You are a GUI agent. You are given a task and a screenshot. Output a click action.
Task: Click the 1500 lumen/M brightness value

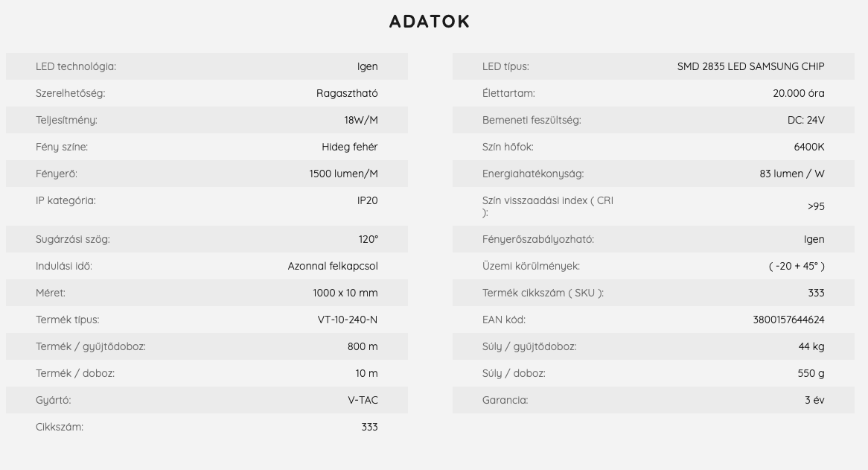pyautogui.click(x=343, y=174)
